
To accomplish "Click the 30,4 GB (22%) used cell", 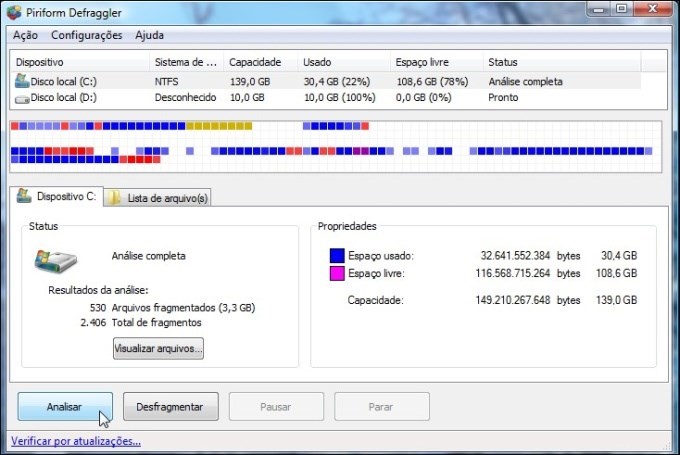I will 337,82.
